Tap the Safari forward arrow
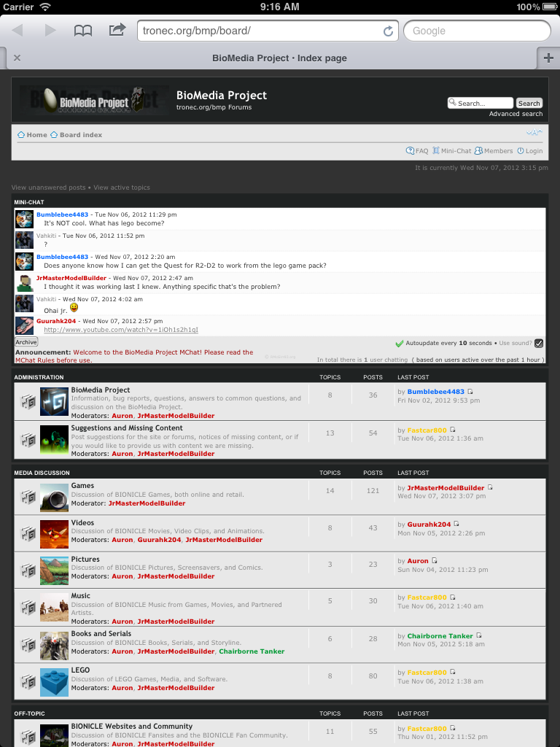The width and height of the screenshot is (560, 747). (50, 31)
